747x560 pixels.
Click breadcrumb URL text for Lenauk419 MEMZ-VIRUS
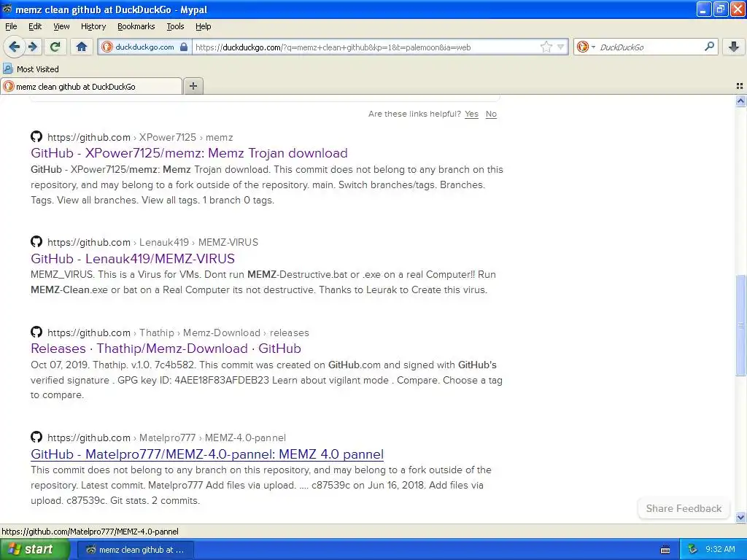pos(152,242)
